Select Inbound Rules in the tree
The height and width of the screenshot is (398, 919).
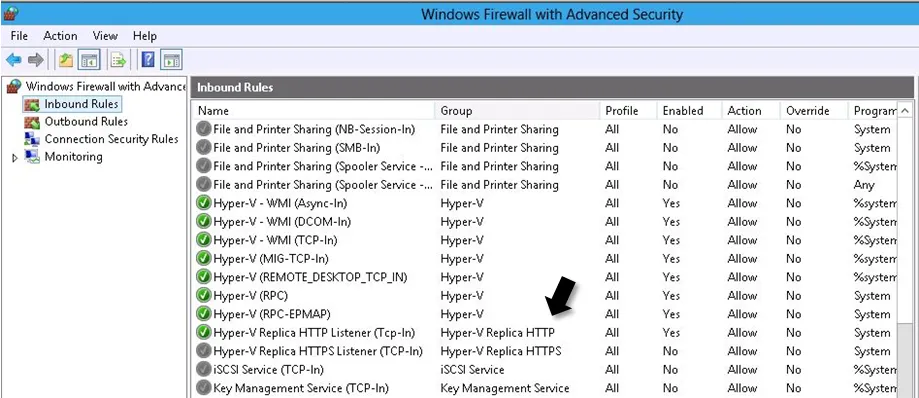[81, 104]
